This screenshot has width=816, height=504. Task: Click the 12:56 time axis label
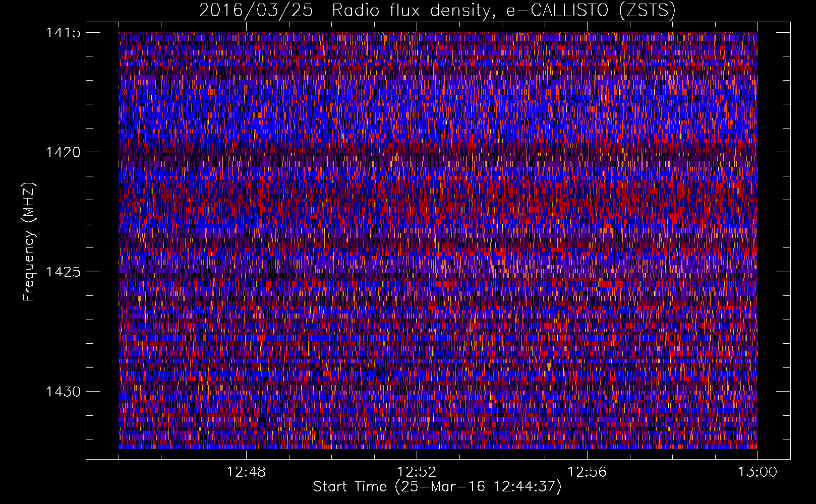pos(587,472)
